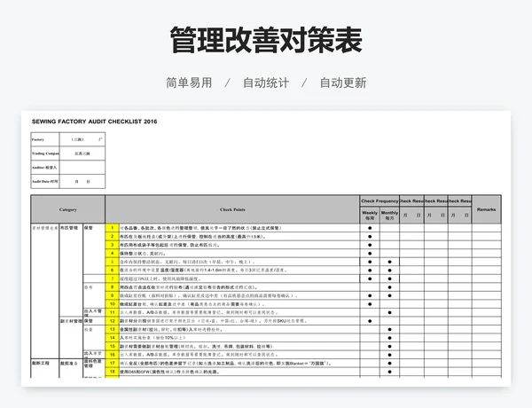The height and width of the screenshot is (408, 532).
Task: Select yellow number cell 5
Action: pos(113,262)
